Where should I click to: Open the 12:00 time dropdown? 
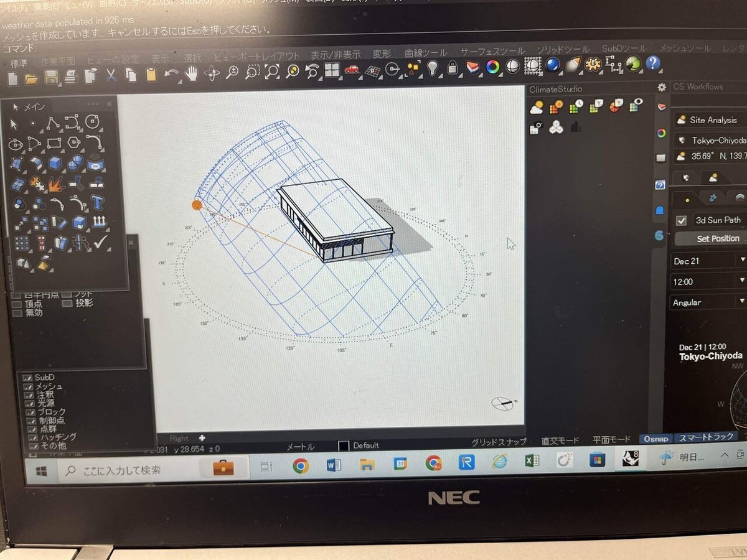(708, 281)
